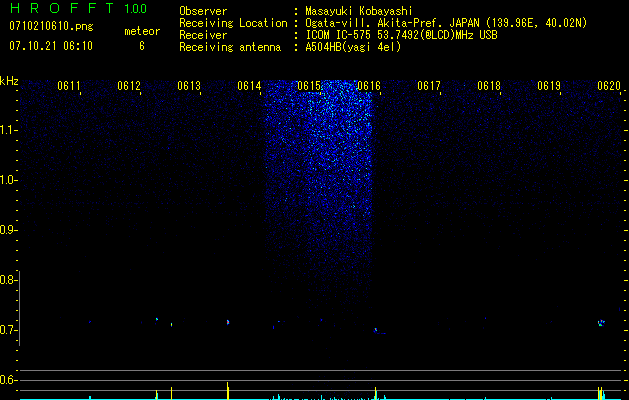Click the kHz axis unit label
The width and height of the screenshot is (629, 400).
[x=9, y=81]
